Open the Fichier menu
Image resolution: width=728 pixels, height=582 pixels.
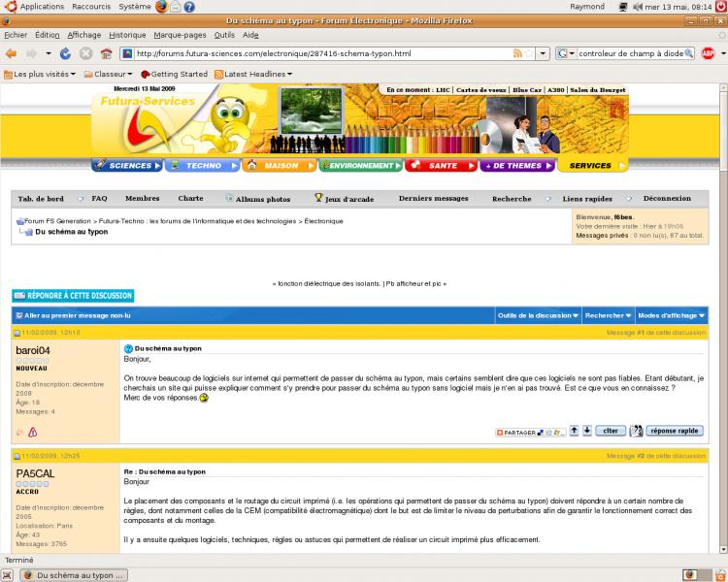[x=16, y=35]
